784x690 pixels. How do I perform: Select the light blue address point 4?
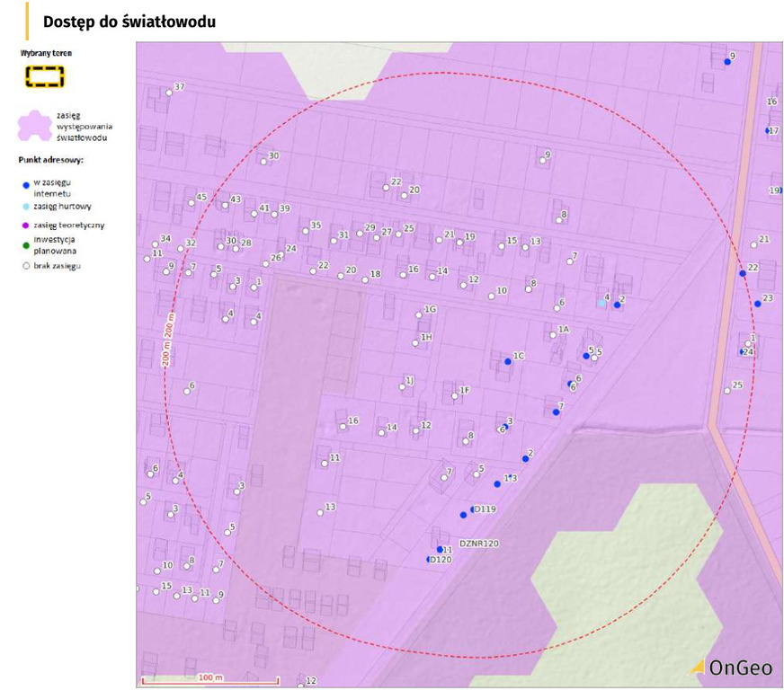601,304
